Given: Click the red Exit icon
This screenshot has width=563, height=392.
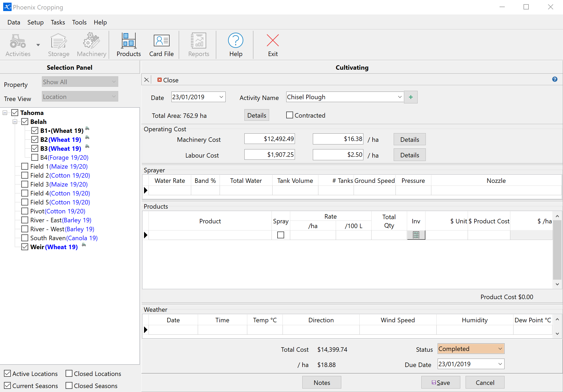Looking at the screenshot, I should click(273, 41).
